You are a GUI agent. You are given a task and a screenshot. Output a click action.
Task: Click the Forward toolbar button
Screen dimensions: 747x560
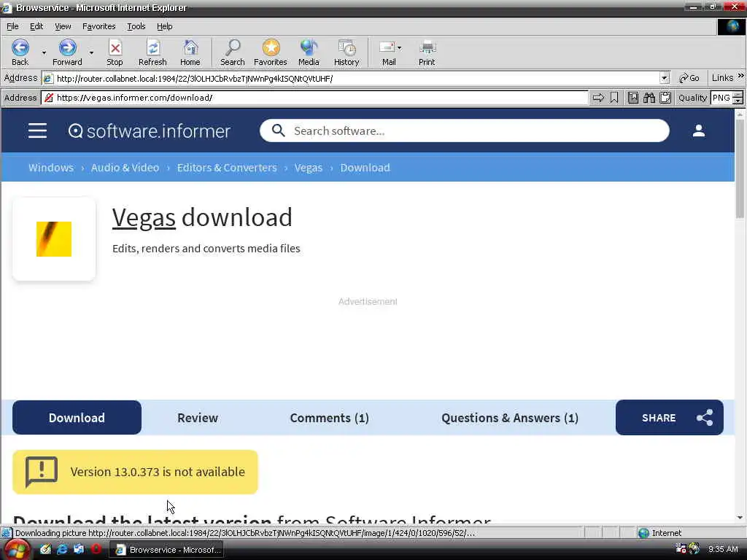67,52
